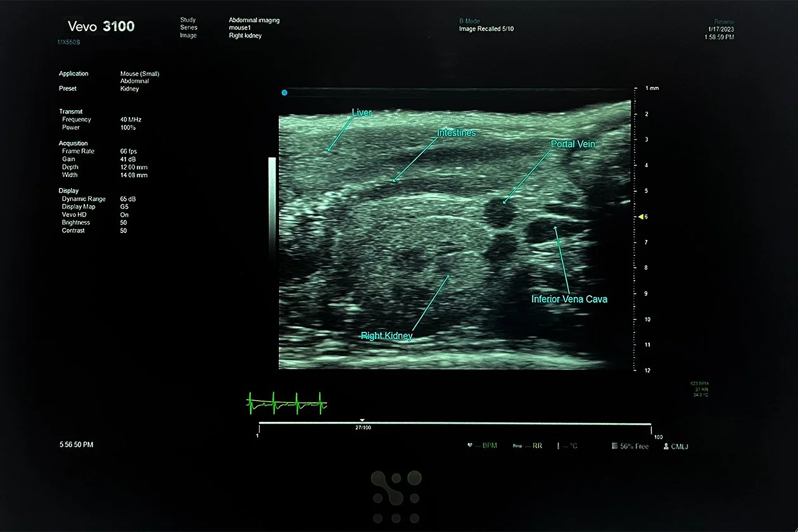The height and width of the screenshot is (532, 798).
Task: Click the 56% Free storage text
Action: (x=634, y=446)
